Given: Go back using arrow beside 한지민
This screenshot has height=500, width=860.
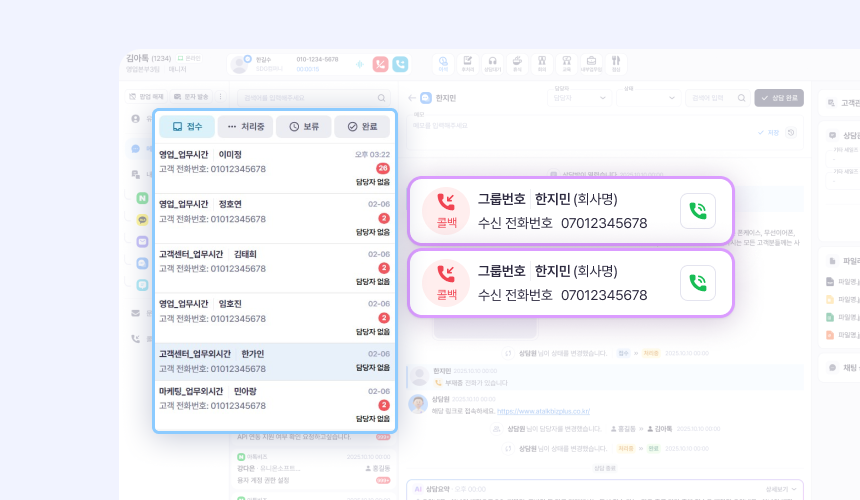Looking at the screenshot, I should pyautogui.click(x=412, y=98).
